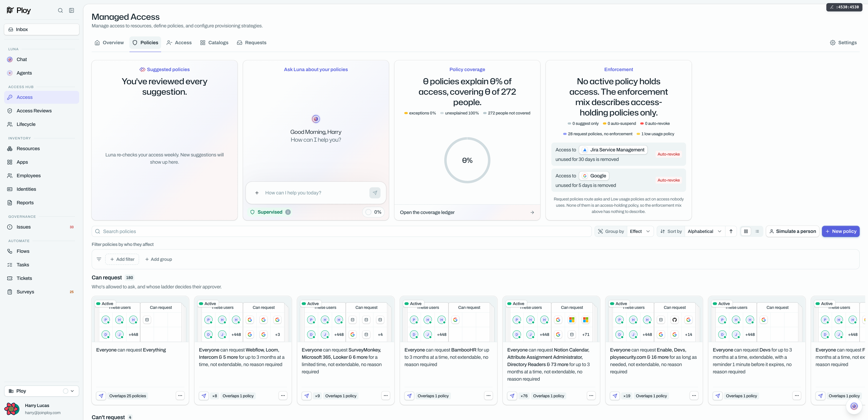This screenshot has width=868, height=420.
Task: Open the SurveyMonkey policy card
Action: coord(346,350)
